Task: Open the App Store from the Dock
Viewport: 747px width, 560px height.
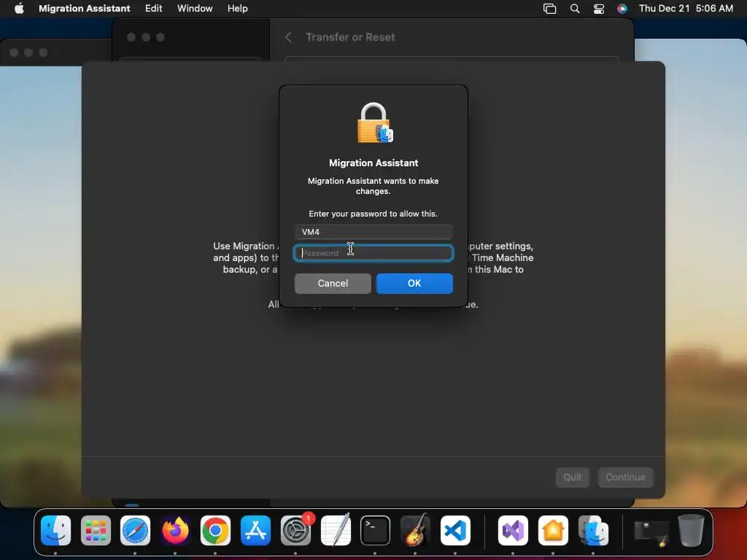Action: pos(255,531)
